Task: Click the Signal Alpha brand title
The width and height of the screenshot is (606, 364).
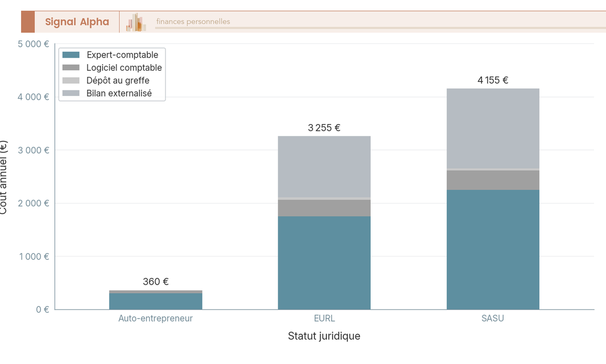Action: (x=77, y=22)
